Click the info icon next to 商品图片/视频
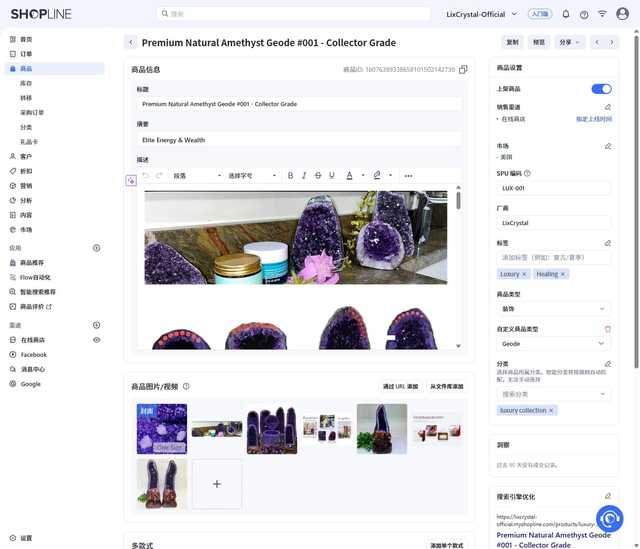The image size is (640, 549). [186, 386]
